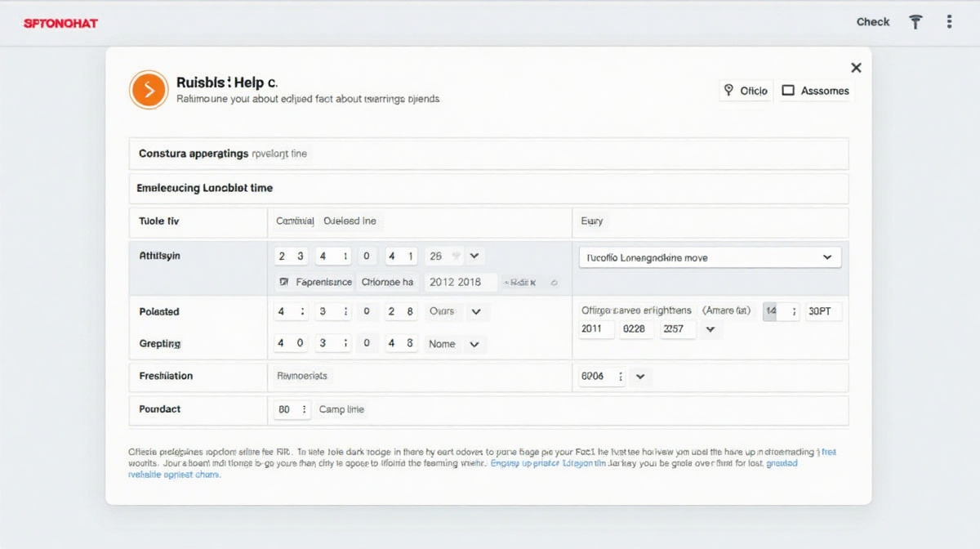Viewport: 980px width, 549px height.
Task: Expand the dropdown beside 6006 in Freshiiation row
Action: [x=640, y=377]
